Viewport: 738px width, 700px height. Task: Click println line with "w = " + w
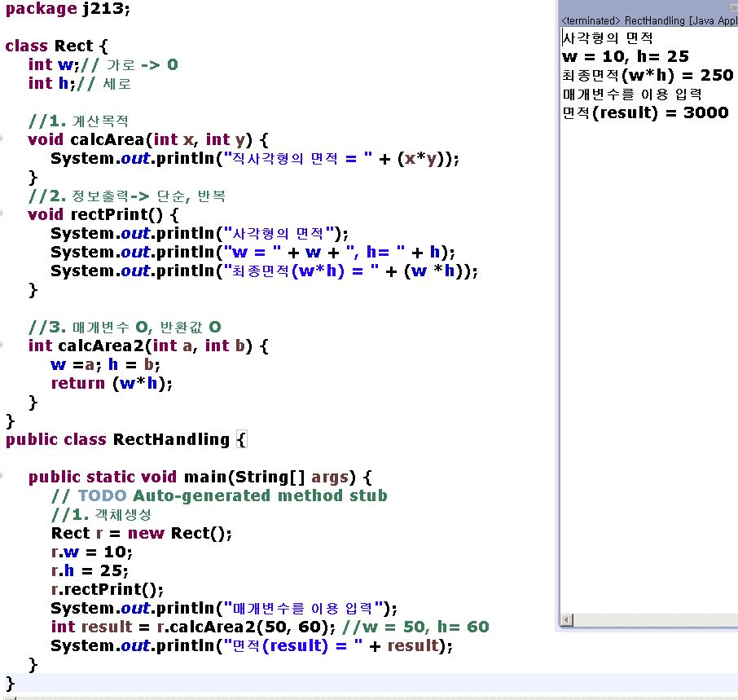[253, 253]
